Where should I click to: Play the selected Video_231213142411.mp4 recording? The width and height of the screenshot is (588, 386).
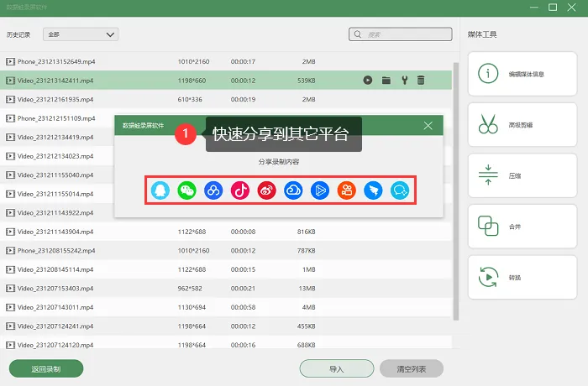[368, 81]
